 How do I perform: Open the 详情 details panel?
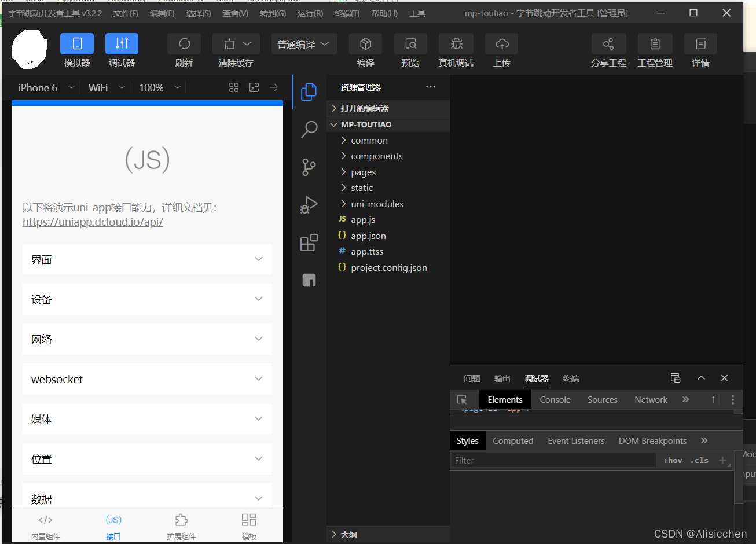coord(700,44)
